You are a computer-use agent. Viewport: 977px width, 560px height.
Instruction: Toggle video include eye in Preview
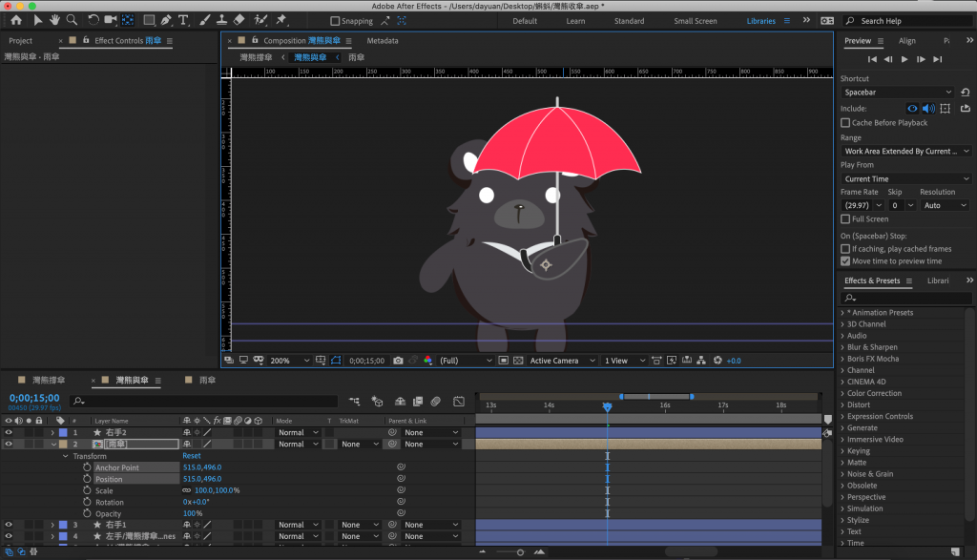912,109
